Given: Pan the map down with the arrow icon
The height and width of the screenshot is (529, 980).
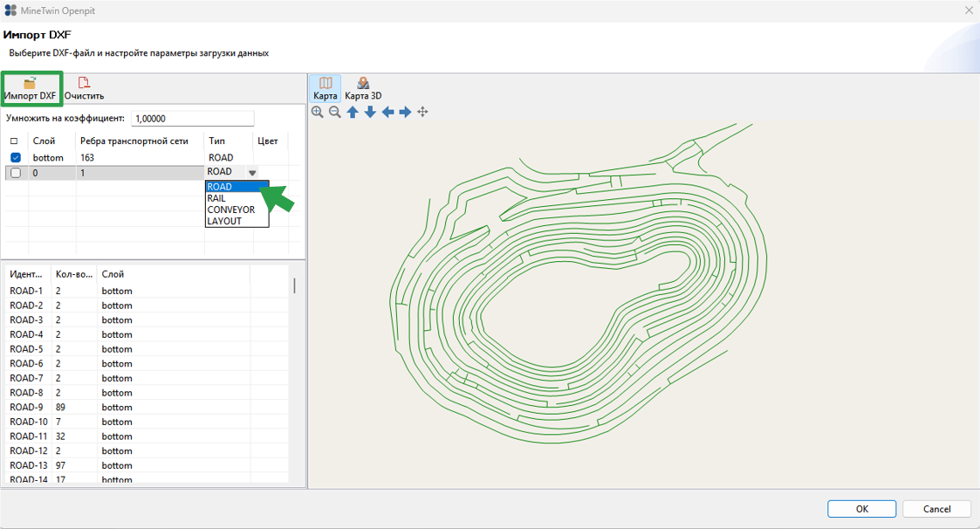Looking at the screenshot, I should [x=370, y=112].
